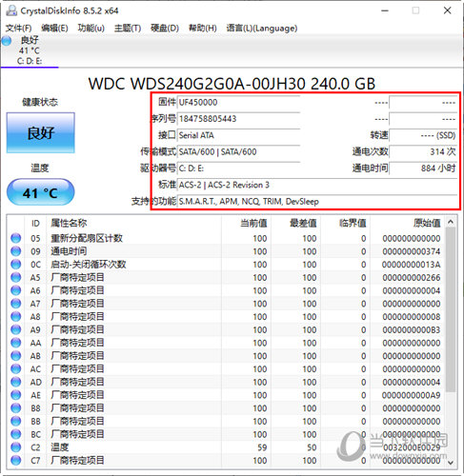Click the 41 °C temperature button

point(40,192)
